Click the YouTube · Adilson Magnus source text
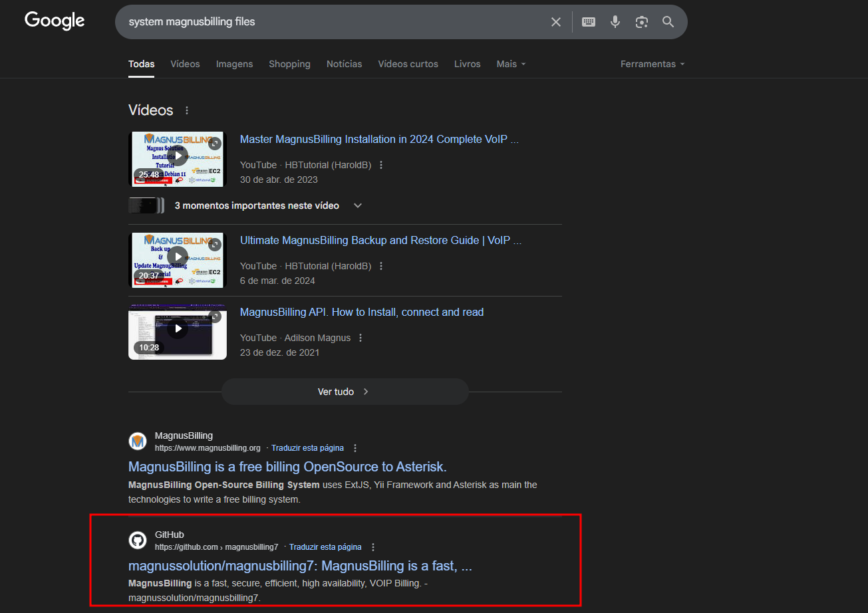The width and height of the screenshot is (868, 613). pos(295,338)
